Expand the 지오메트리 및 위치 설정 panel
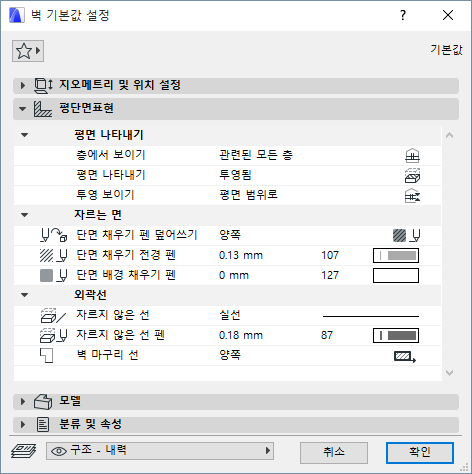This screenshot has width=472, height=474. [23, 85]
